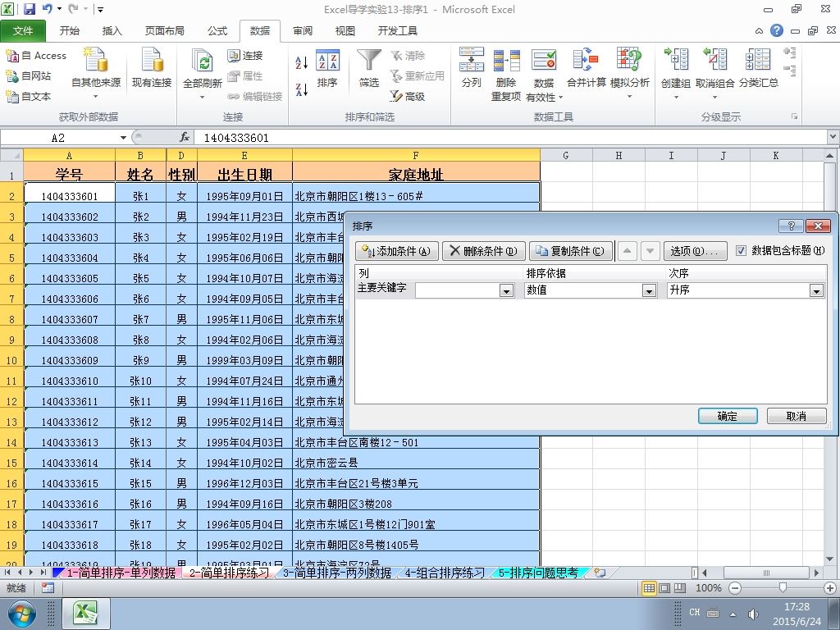This screenshot has height=630, width=840.
Task: Expand Ungroup (取消组合) dropdown
Action: point(714,97)
